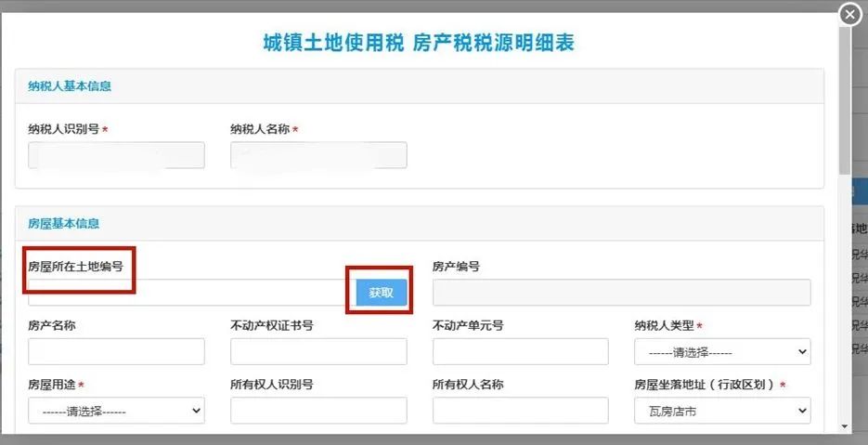Click the 获取 button
The height and width of the screenshot is (445, 868).
pyautogui.click(x=382, y=293)
